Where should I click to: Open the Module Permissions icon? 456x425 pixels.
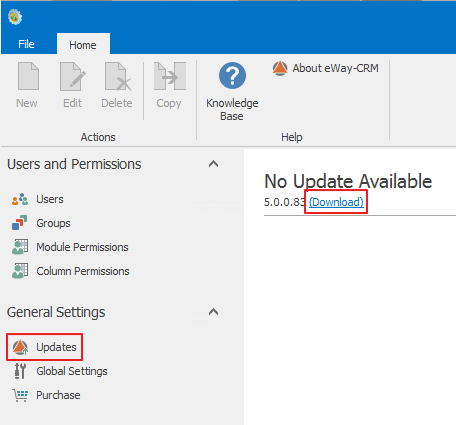coord(20,247)
